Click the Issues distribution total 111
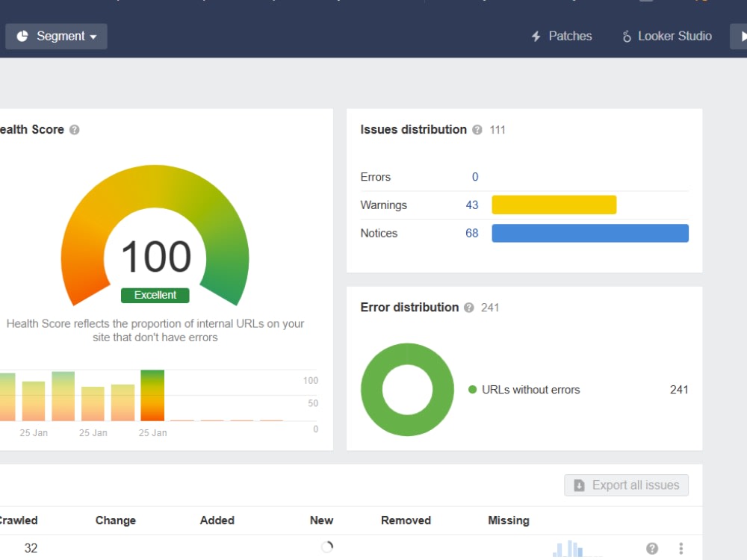Screen dimensions: 747x560 [498, 130]
